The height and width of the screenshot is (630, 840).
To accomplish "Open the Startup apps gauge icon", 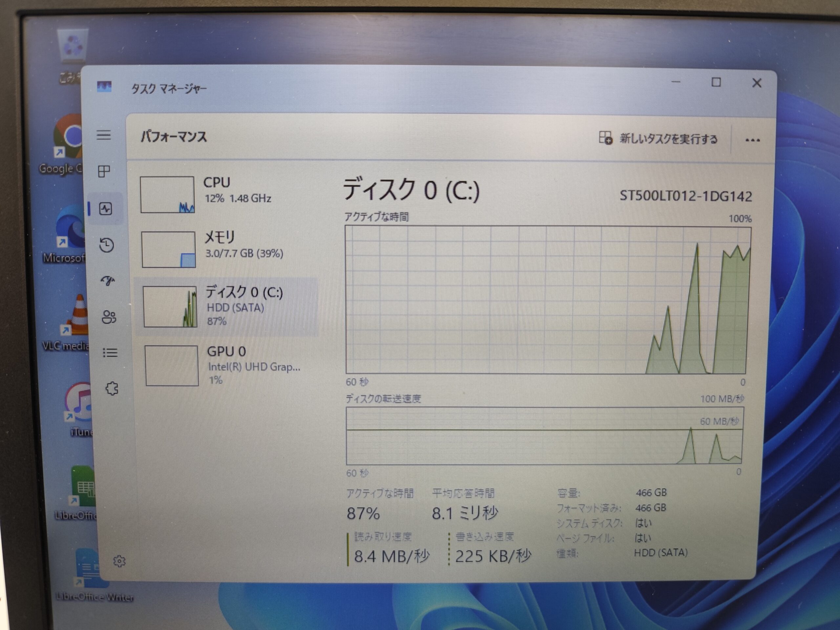I will 108,281.
